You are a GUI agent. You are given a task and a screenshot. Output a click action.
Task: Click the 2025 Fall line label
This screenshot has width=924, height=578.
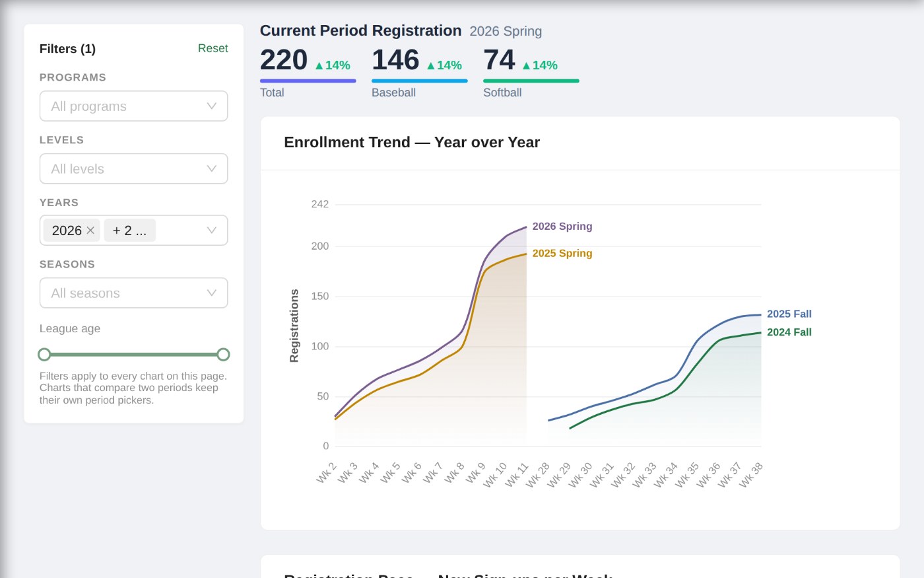[x=789, y=314]
